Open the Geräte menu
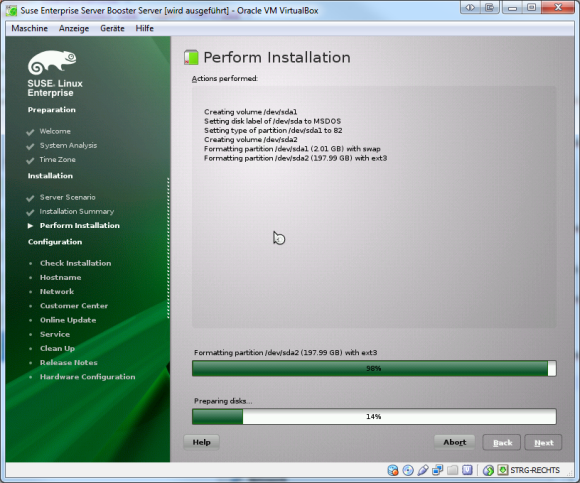580x483 pixels. coord(112,28)
